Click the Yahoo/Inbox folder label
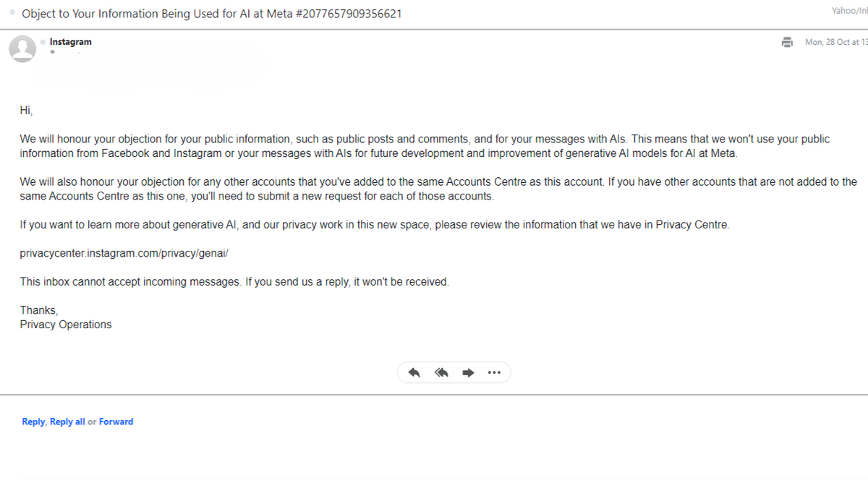The image size is (868, 488). pos(850,10)
